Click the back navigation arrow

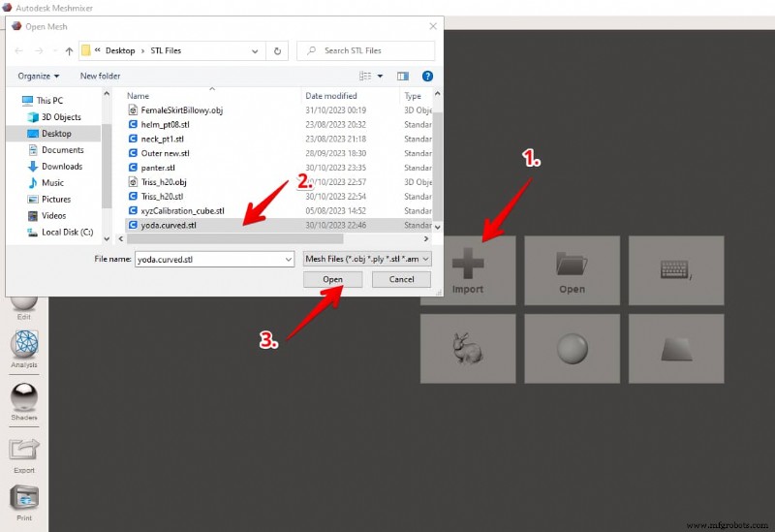point(18,51)
